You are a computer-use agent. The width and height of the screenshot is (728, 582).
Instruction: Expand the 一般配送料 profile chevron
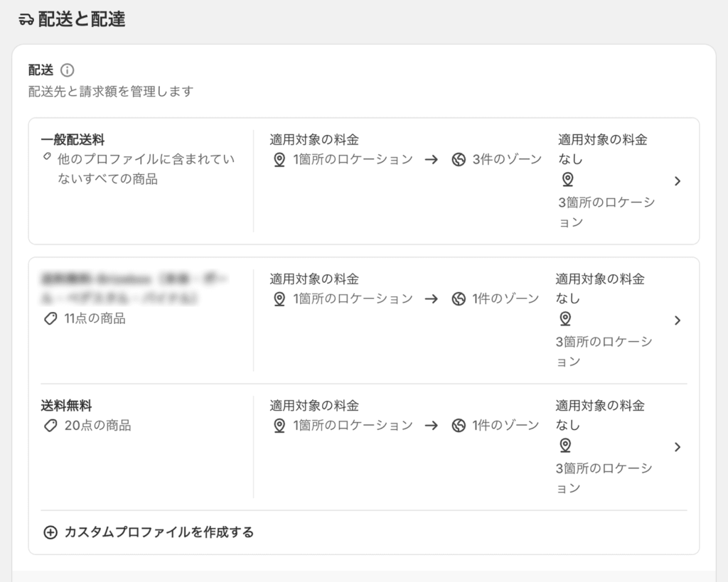click(x=678, y=181)
